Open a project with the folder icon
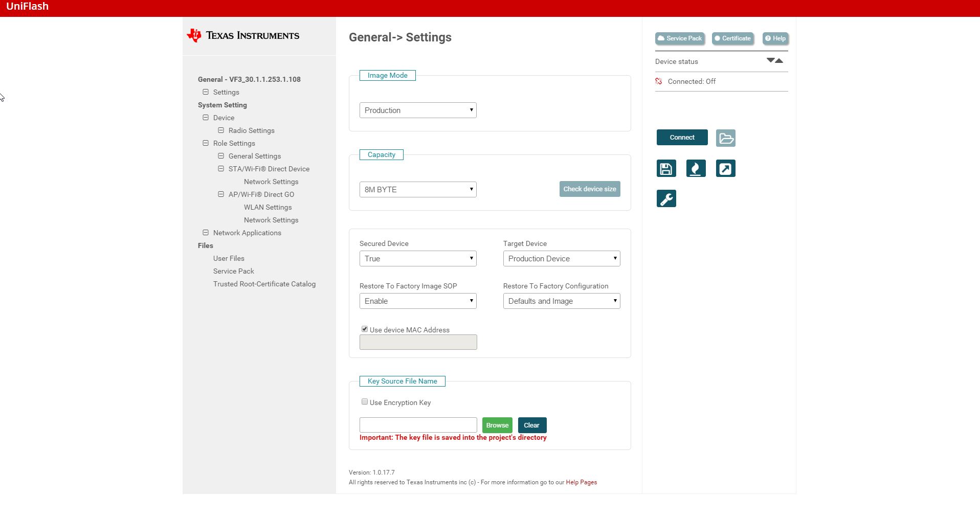 [x=726, y=138]
